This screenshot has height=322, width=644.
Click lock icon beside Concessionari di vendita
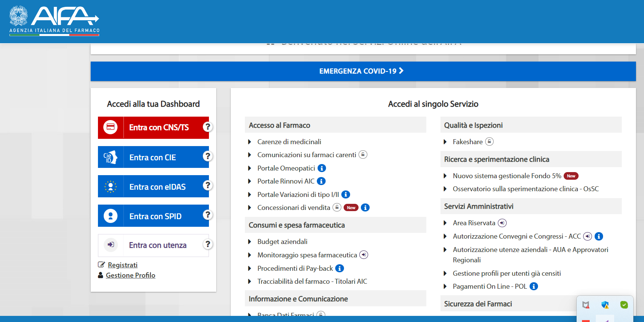pos(337,207)
